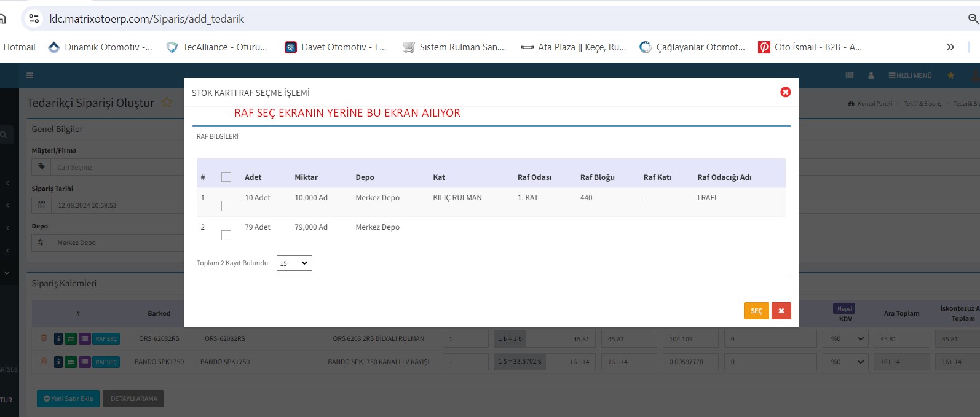Expand the KDV dropdown on first order row

(x=847, y=339)
